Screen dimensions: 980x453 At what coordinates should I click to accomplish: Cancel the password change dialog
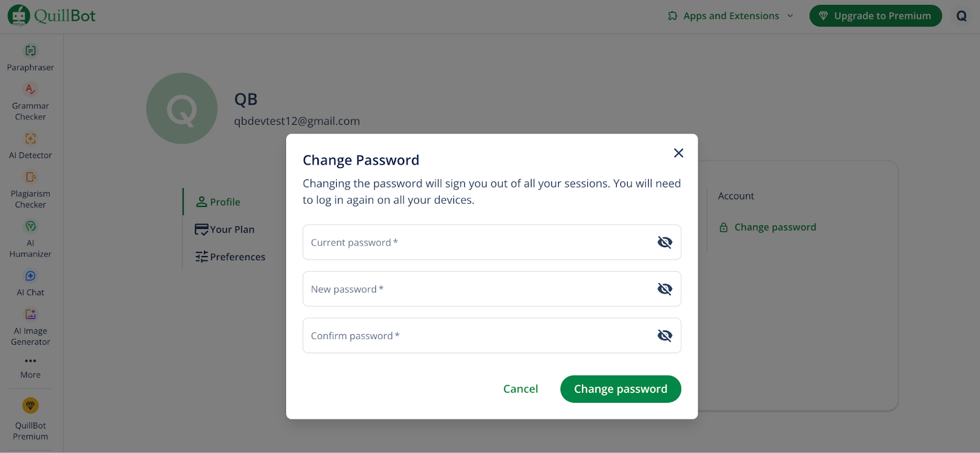point(521,389)
